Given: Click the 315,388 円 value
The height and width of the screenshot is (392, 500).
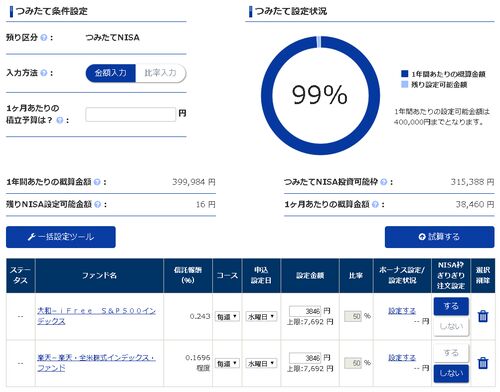Looking at the screenshot, I should [472, 182].
